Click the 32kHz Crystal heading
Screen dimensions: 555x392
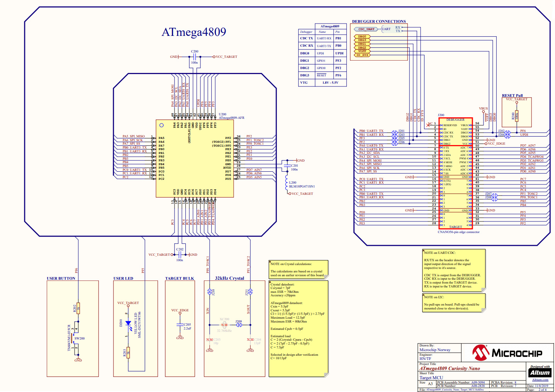[x=229, y=278]
